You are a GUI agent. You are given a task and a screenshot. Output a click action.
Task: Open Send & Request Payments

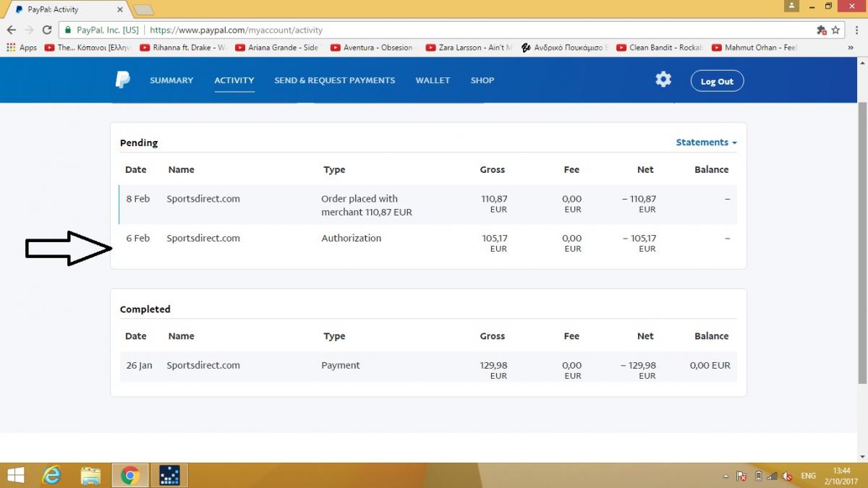point(335,80)
